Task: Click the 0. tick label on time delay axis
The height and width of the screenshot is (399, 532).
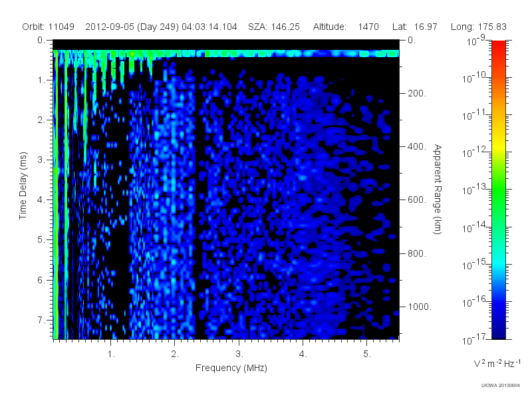Action: (x=41, y=40)
